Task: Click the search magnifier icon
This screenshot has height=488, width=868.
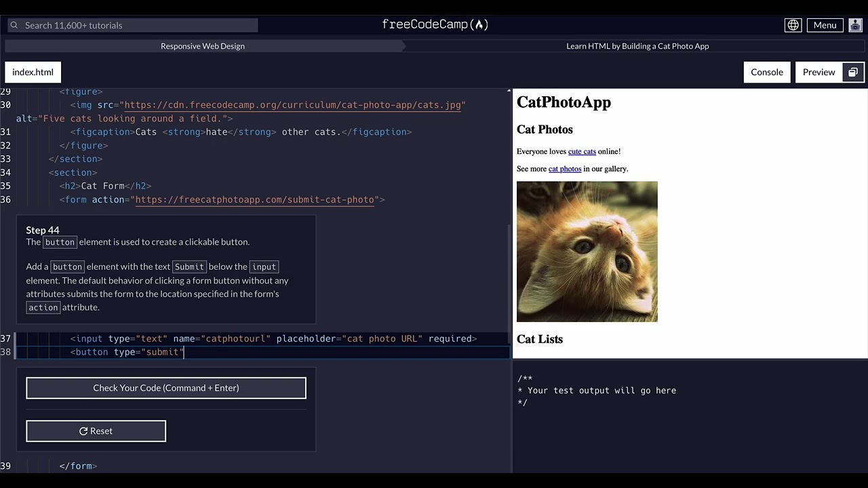Action: (14, 25)
